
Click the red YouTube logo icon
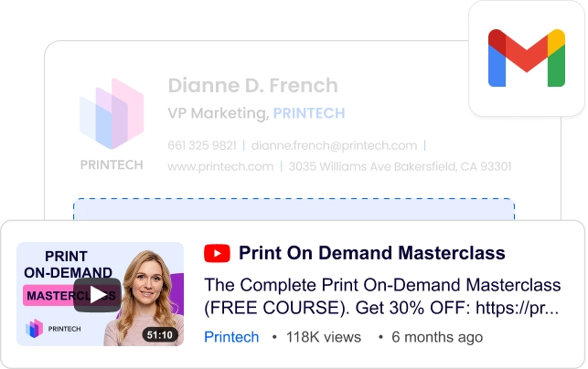(x=217, y=253)
